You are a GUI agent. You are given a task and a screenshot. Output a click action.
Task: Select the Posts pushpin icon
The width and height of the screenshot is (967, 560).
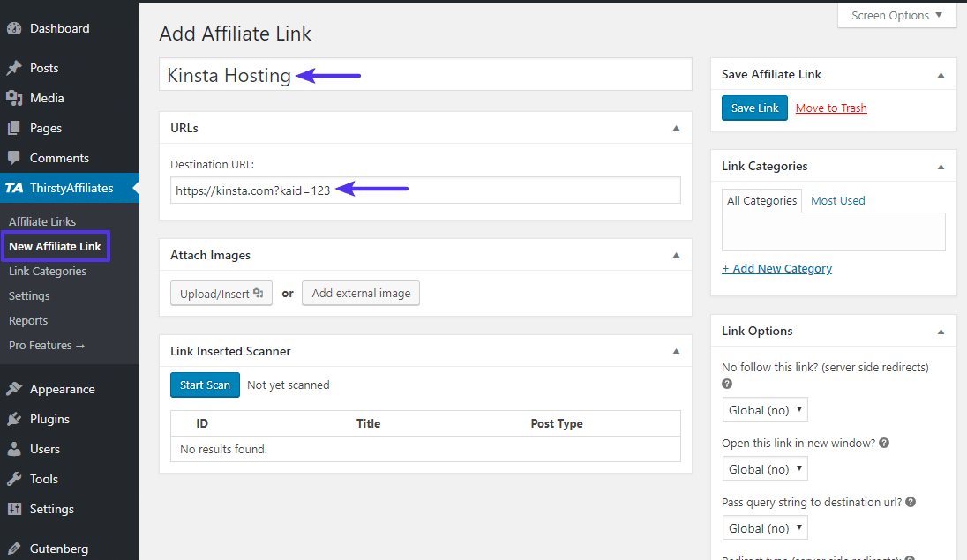coord(16,67)
